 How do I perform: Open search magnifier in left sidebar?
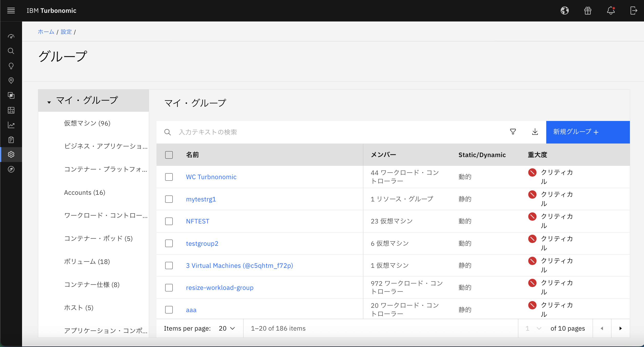point(11,51)
